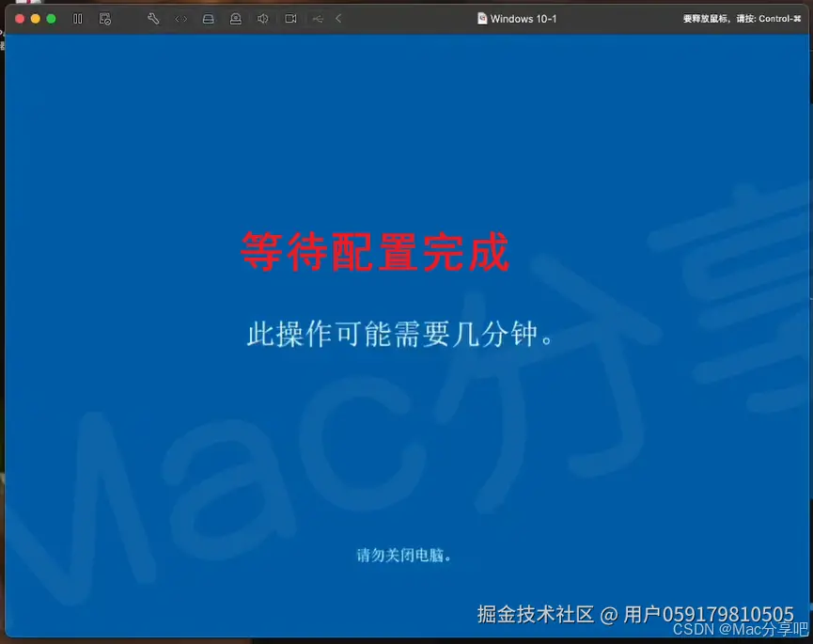This screenshot has height=644, width=813.
Task: Minimize the virtual machine window
Action: (x=34, y=18)
